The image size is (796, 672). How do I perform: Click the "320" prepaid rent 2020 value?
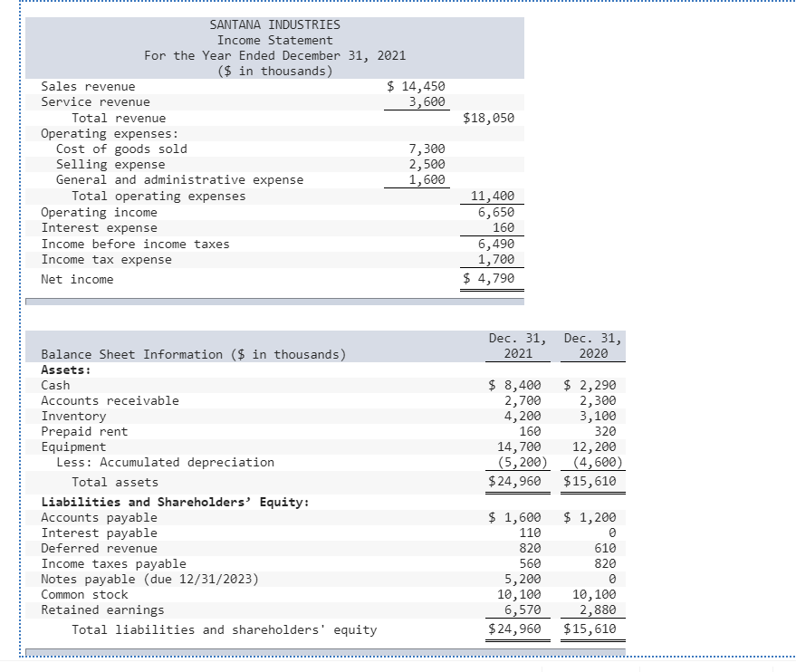point(605,431)
